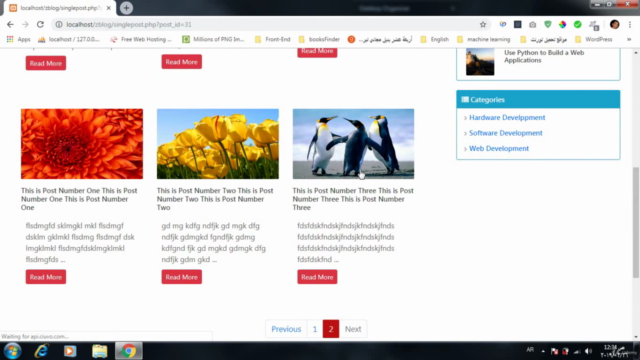Click the green checkmark extension icon

pyautogui.click(x=578, y=24)
